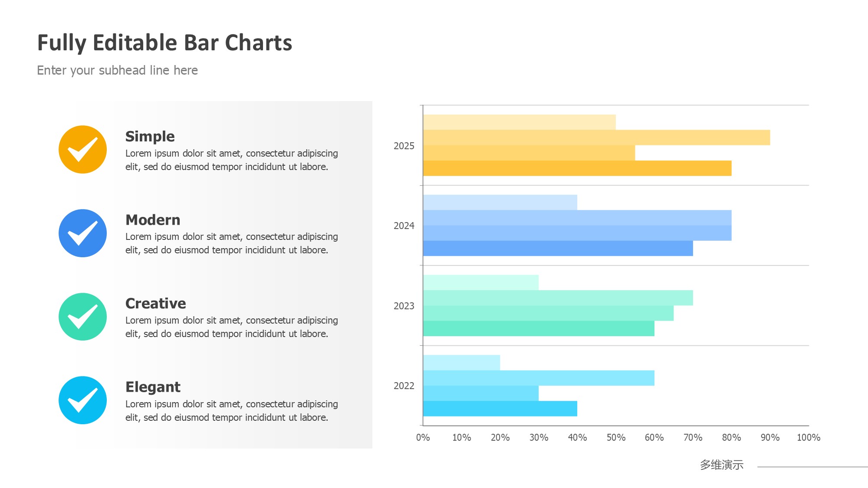Click the '多维演示' footer text
868x488 pixels.
[x=721, y=465]
